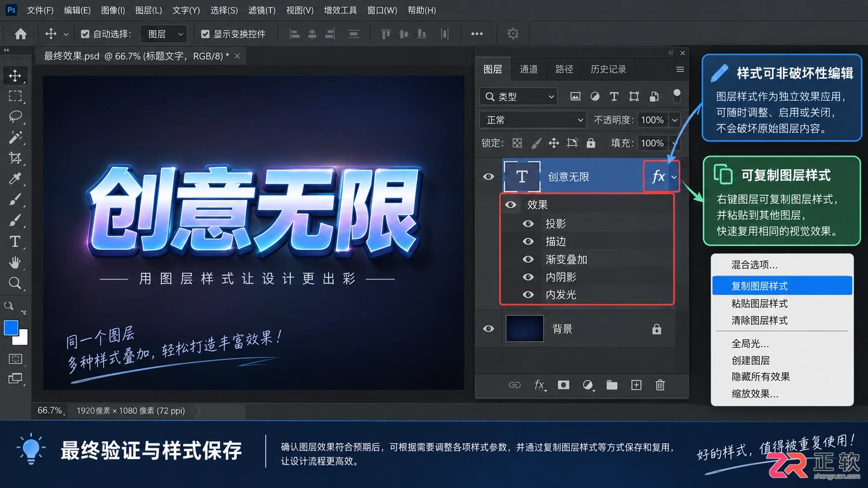Create a new layer group folder

(x=612, y=385)
